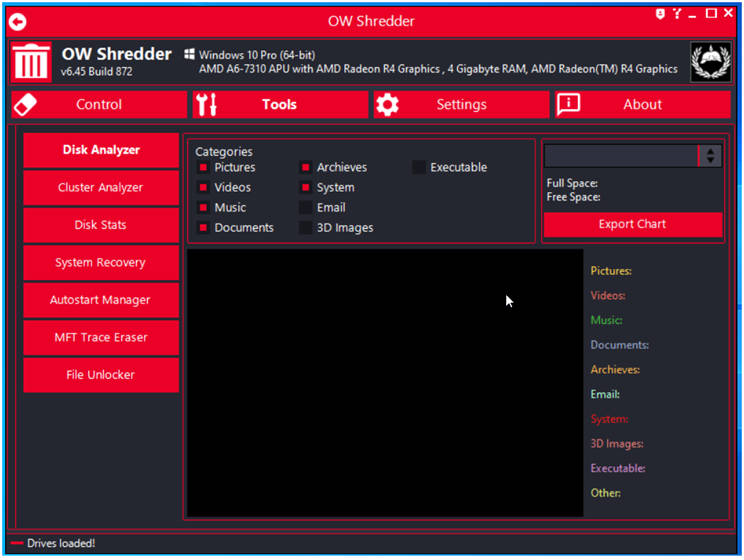This screenshot has width=744, height=560.
Task: Click the Email: legend label
Action: [605, 394]
